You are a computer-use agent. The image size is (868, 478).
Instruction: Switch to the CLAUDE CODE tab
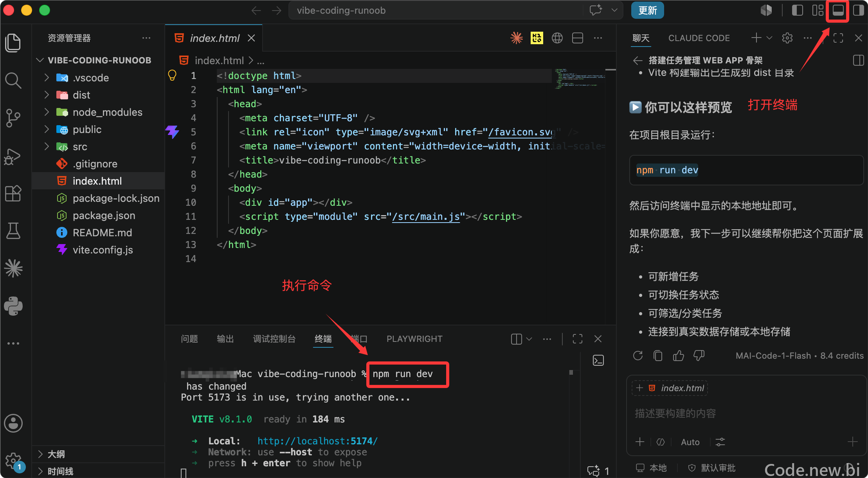tap(699, 38)
